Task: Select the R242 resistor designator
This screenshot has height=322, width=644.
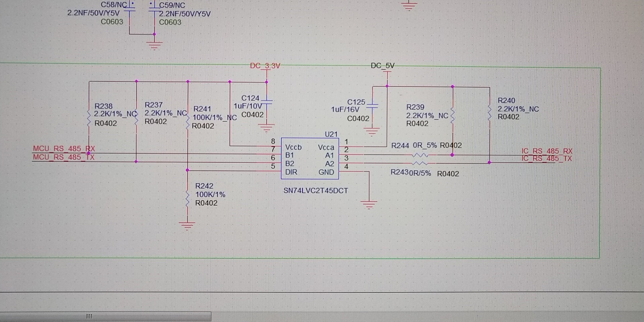Action: [x=204, y=186]
